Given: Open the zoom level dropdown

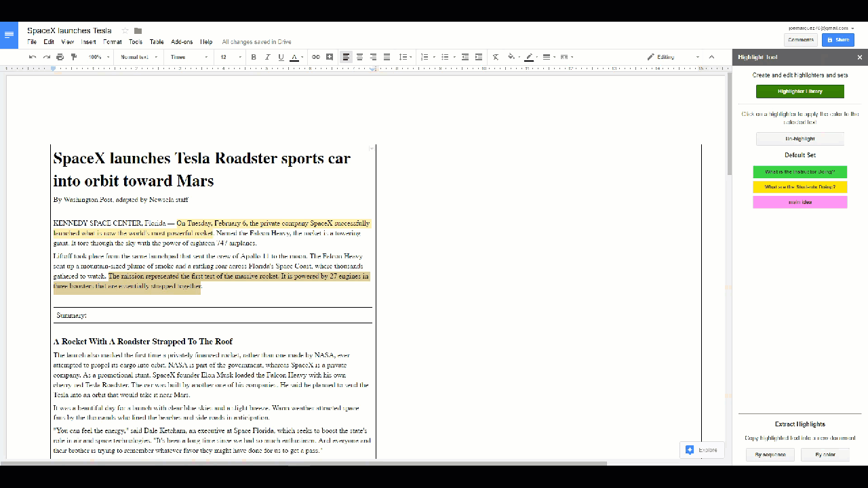Looking at the screenshot, I should [99, 57].
